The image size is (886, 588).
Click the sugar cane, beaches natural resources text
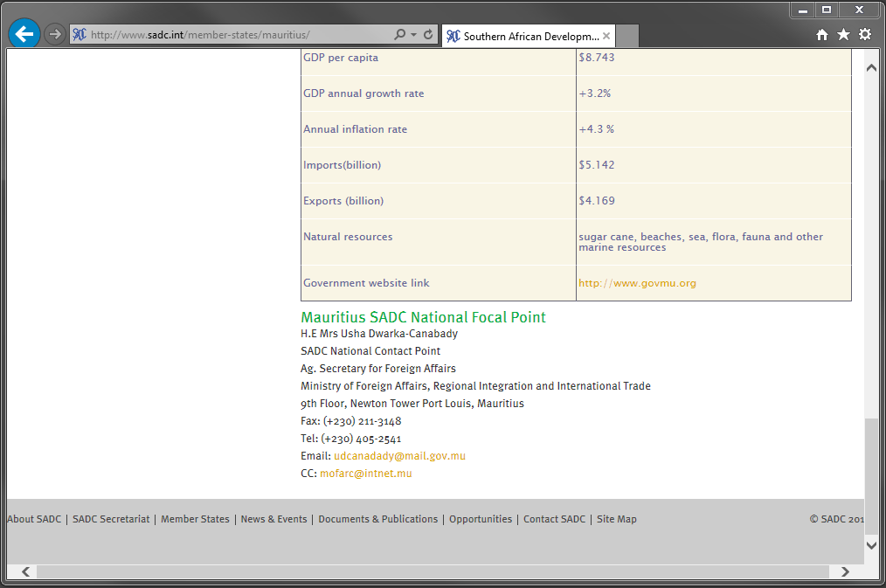[x=701, y=242]
